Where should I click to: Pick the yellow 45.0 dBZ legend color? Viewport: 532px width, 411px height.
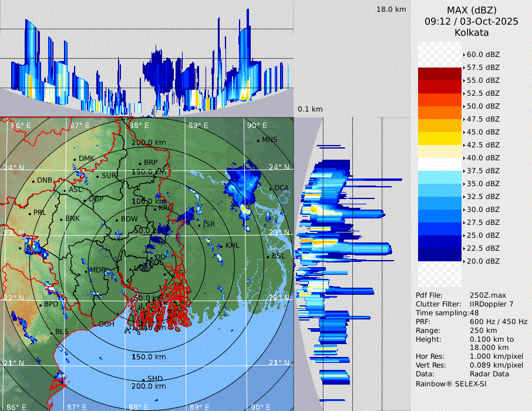439,139
